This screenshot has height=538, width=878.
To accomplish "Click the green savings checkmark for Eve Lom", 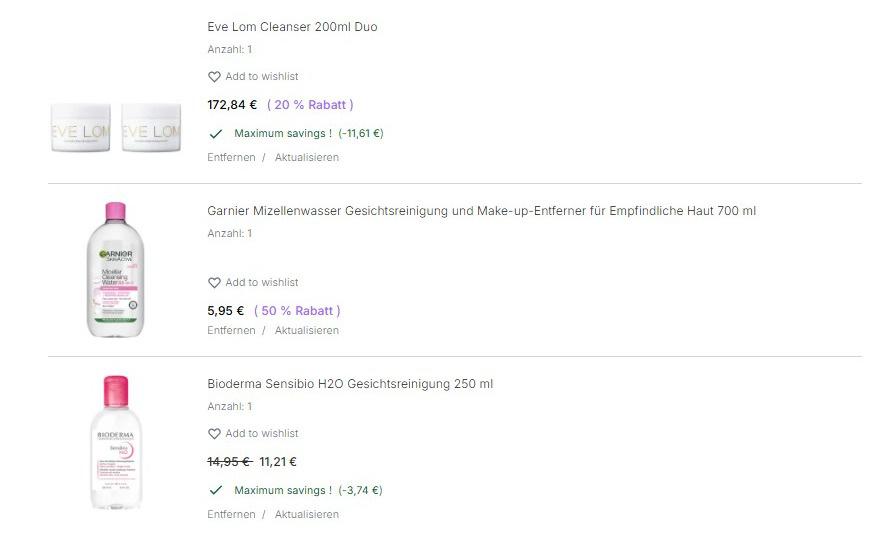I will click(215, 133).
